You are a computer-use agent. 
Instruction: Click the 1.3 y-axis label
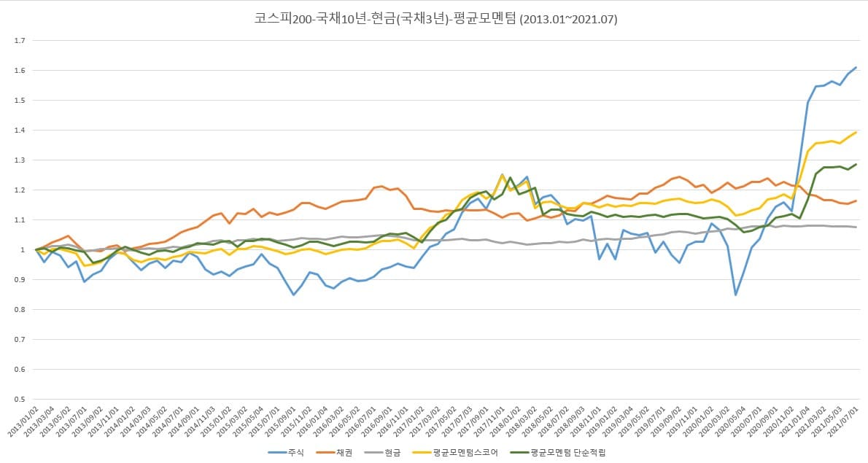20,160
